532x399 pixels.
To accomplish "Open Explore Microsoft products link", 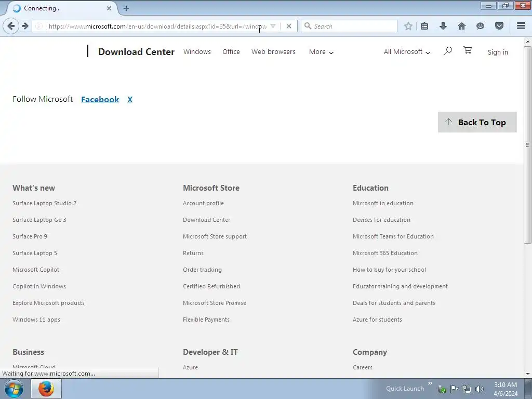I will point(48,303).
